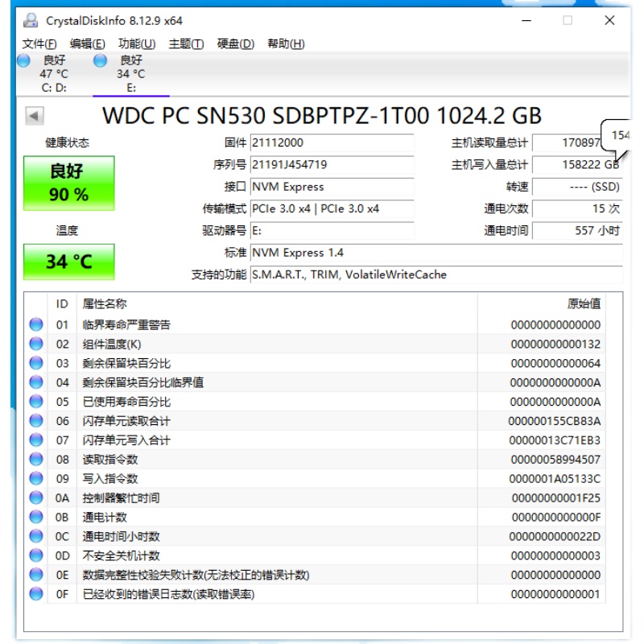Click the 通电时间 557 小时 field
Image resolution: width=644 pixels, height=644 pixels.
(x=577, y=231)
